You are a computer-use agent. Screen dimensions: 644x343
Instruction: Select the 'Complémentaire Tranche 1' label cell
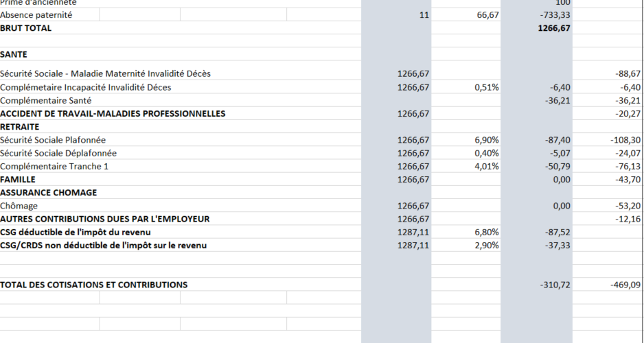(x=54, y=166)
